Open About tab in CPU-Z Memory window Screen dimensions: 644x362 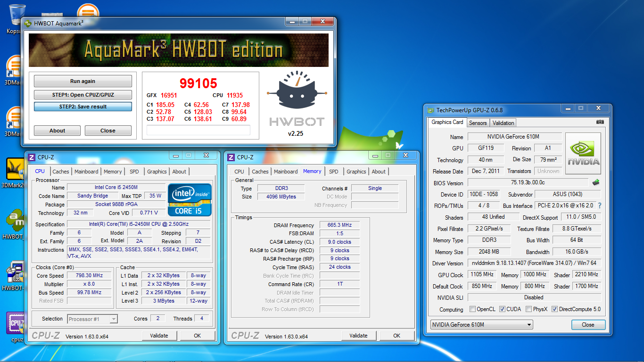pos(379,172)
